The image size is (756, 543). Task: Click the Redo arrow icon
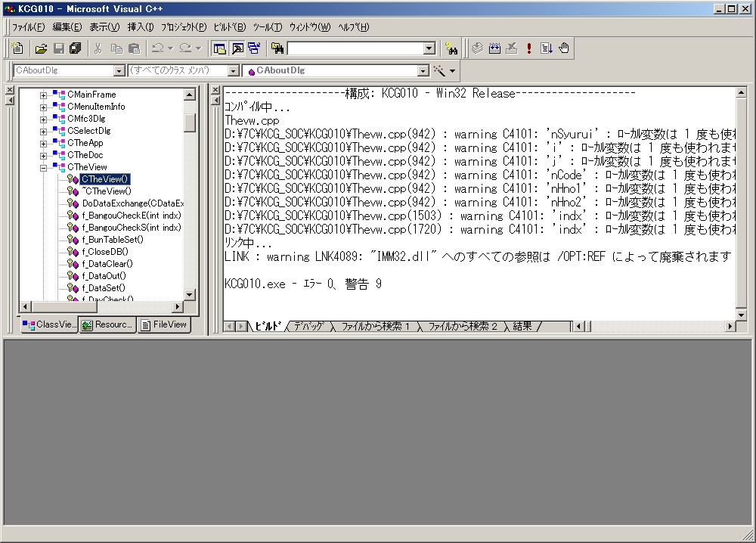point(186,48)
